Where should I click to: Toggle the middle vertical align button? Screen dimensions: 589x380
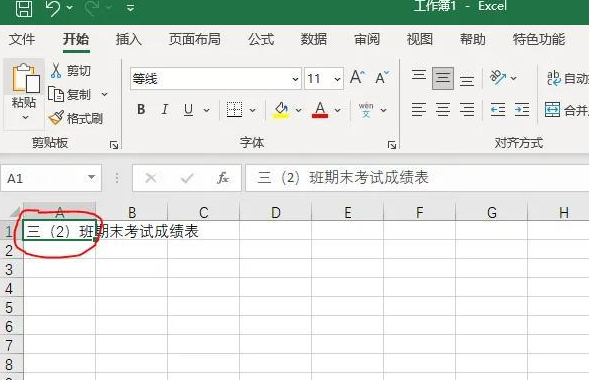click(443, 78)
